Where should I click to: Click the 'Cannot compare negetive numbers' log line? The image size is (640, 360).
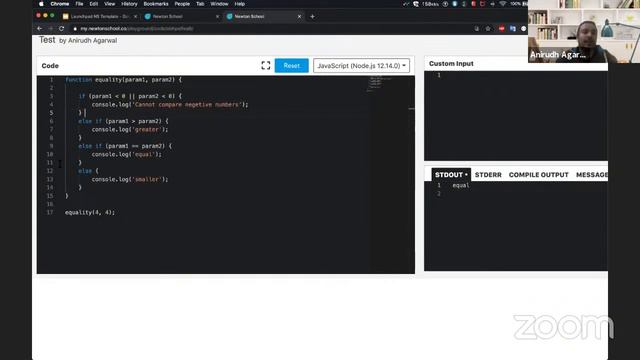[x=170, y=104]
